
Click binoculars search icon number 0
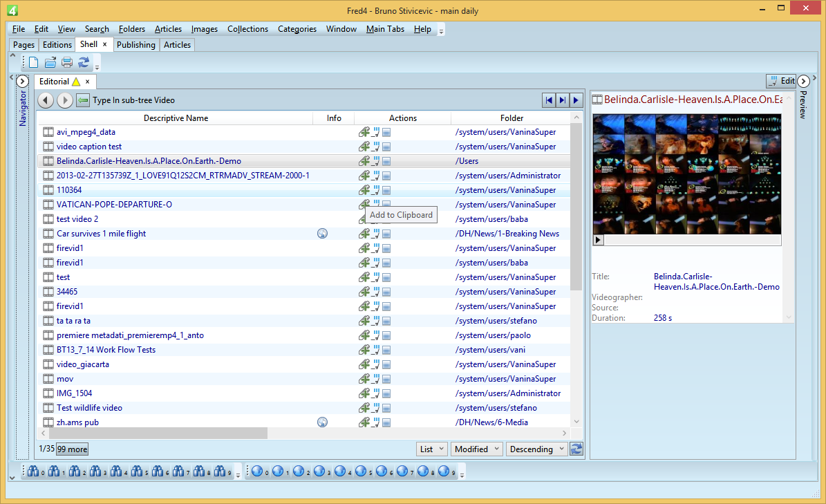click(33, 472)
